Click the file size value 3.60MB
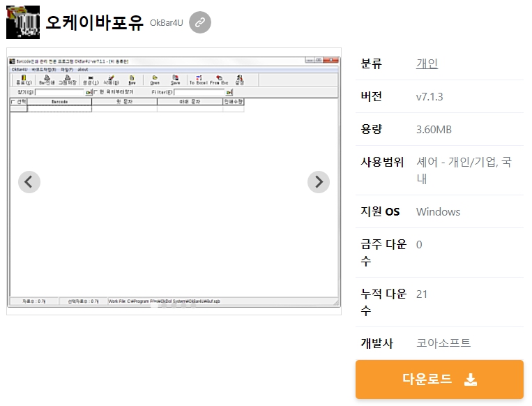Image resolution: width=532 pixels, height=406 pixels. [x=434, y=129]
